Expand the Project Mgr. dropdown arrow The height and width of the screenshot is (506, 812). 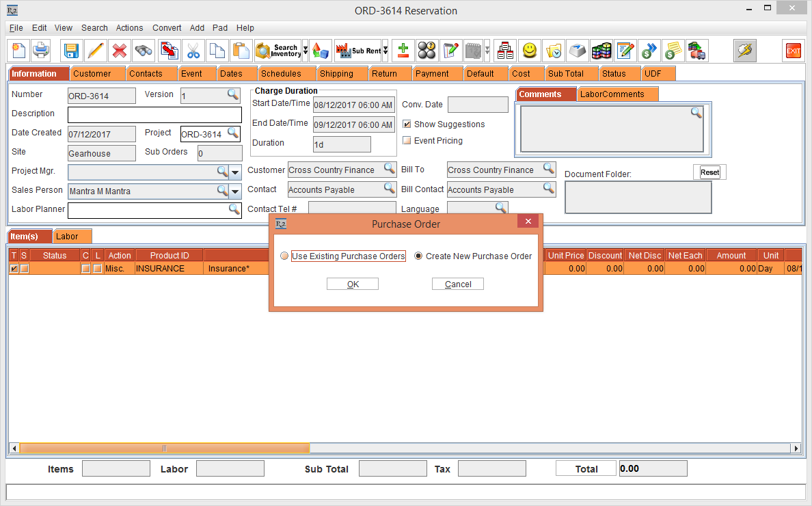(235, 172)
